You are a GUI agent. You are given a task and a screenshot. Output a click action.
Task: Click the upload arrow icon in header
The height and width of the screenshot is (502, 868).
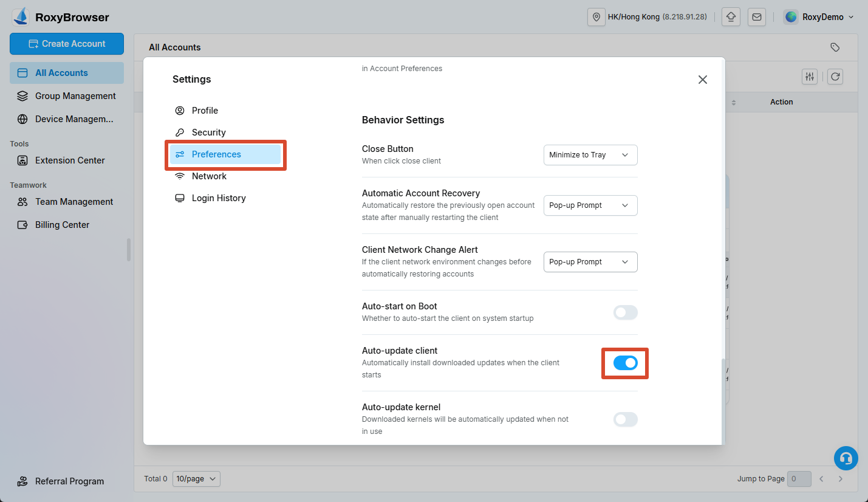point(731,17)
